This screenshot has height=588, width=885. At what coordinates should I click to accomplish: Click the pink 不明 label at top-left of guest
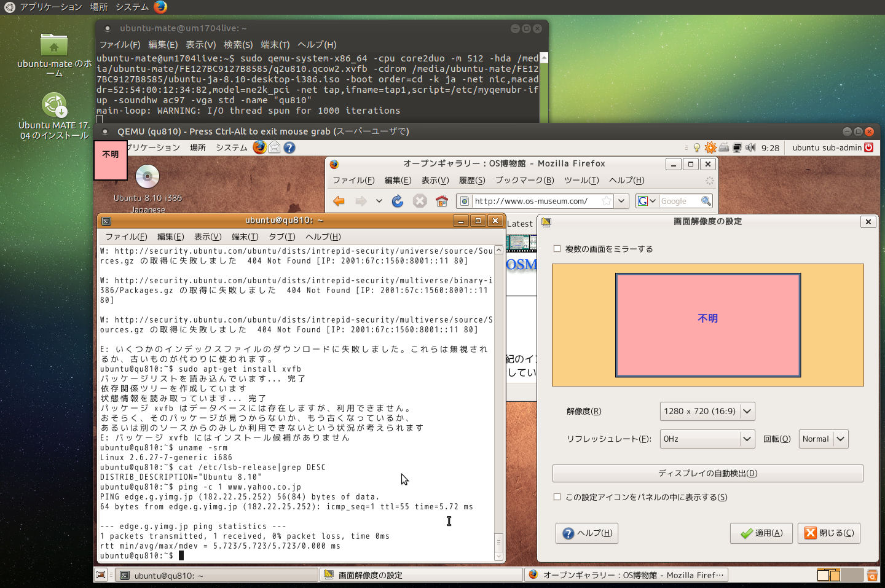click(111, 160)
